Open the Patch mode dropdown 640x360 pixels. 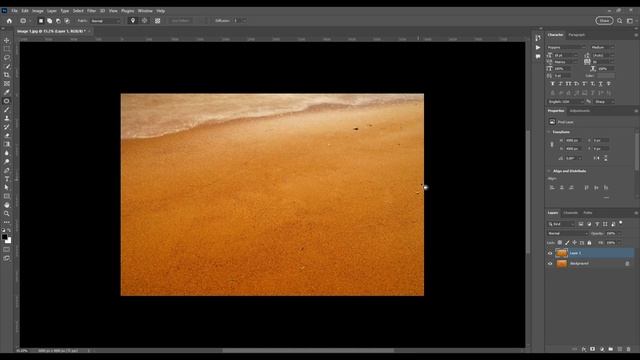[x=105, y=21]
